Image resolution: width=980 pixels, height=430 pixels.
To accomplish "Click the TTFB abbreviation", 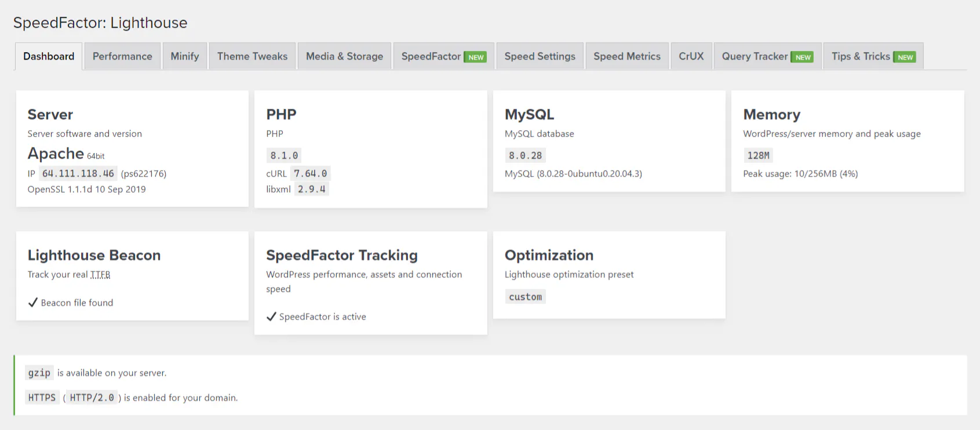I will [100, 275].
